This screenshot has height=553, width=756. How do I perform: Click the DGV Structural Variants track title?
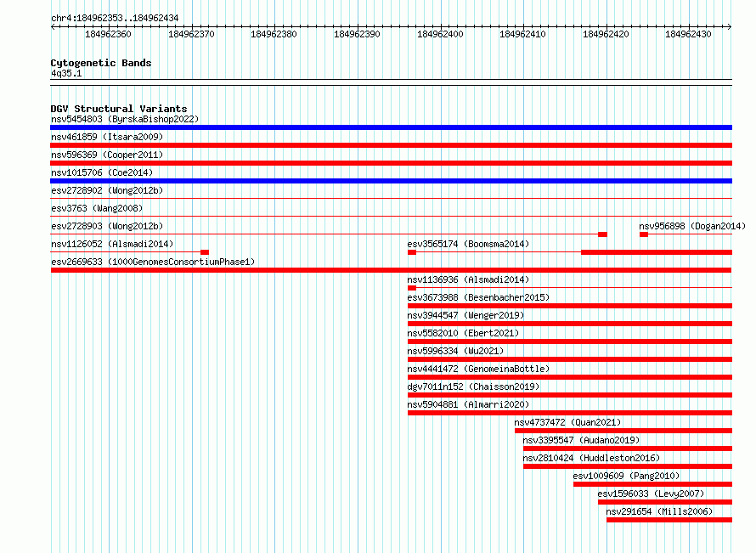(x=119, y=109)
